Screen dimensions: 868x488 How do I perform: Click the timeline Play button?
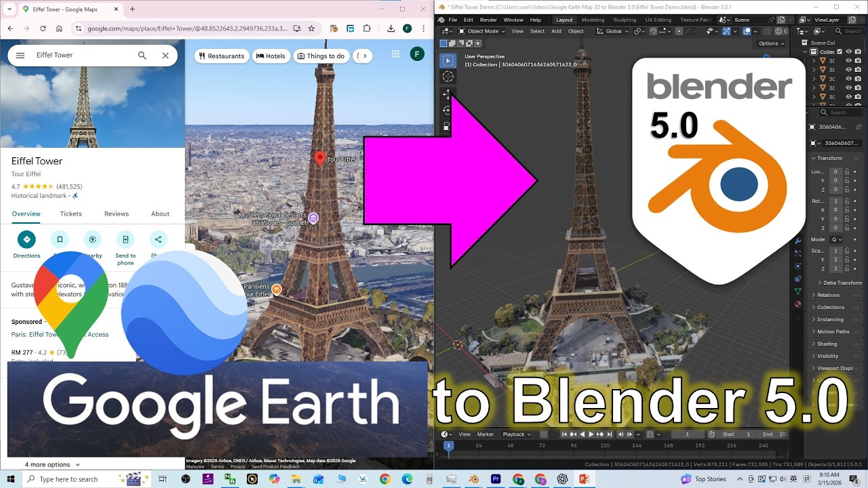(x=591, y=434)
